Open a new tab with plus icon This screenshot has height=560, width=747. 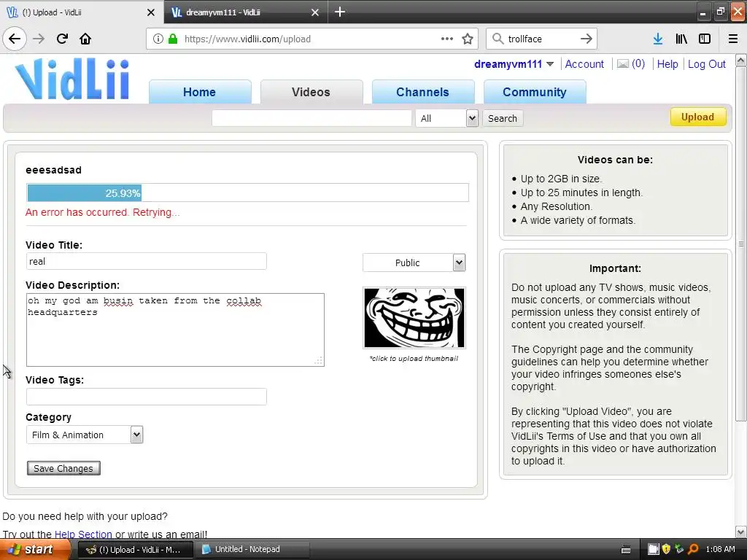[x=340, y=12]
